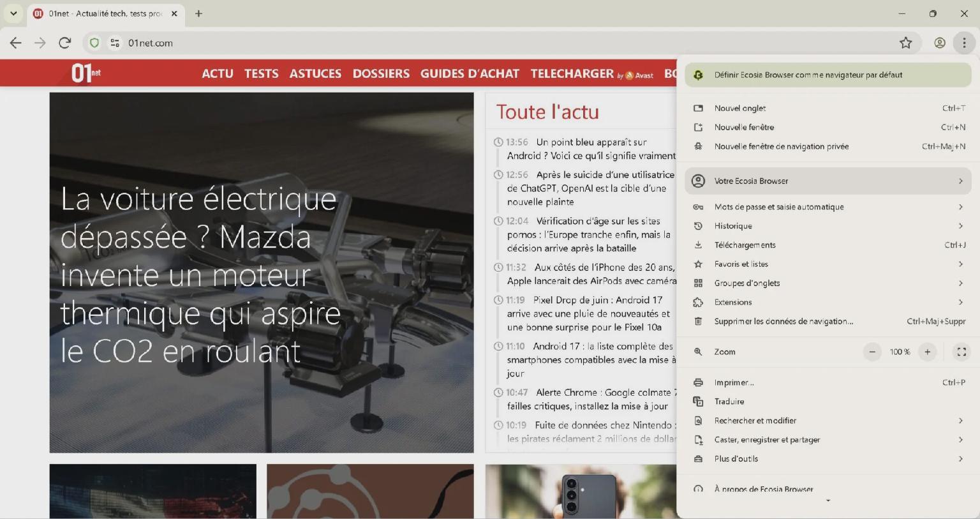Bookmark this page with the star icon
Screen dimensions: 980x519
coord(905,43)
